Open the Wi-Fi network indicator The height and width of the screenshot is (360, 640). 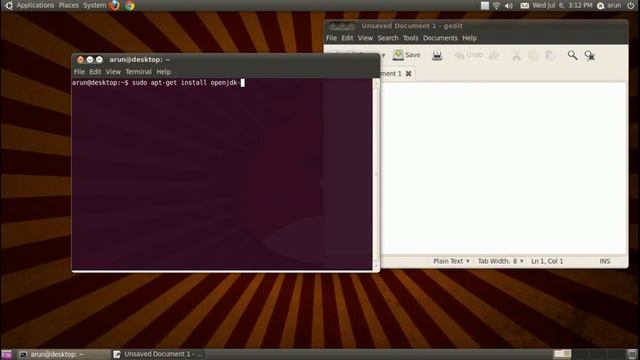[496, 5]
